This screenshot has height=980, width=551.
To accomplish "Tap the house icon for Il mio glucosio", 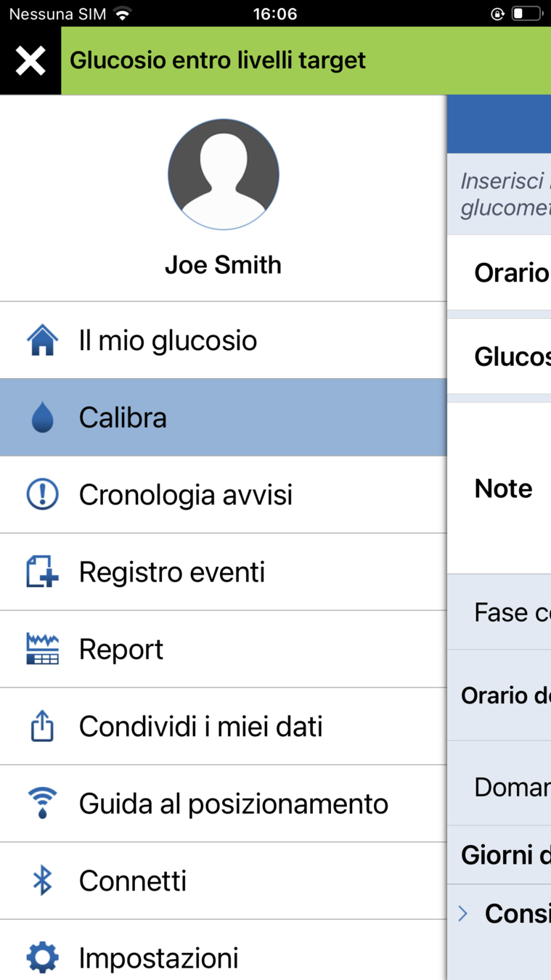I will (42, 340).
